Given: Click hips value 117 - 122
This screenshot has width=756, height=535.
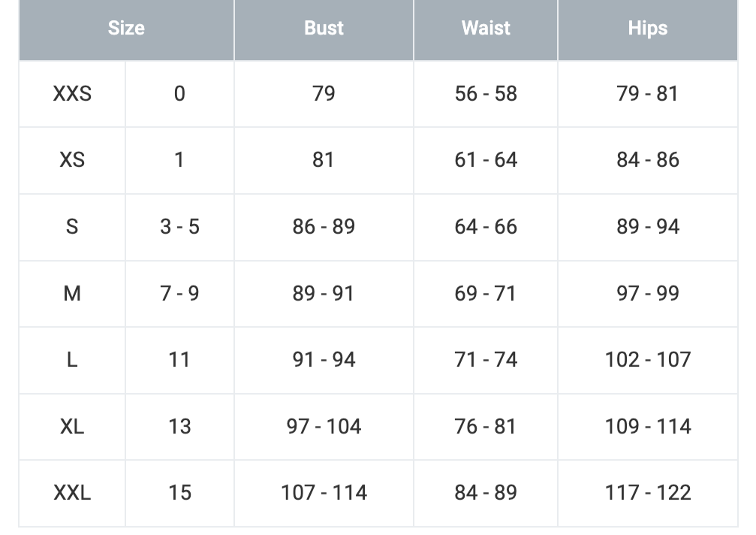Looking at the screenshot, I should coord(647,493).
